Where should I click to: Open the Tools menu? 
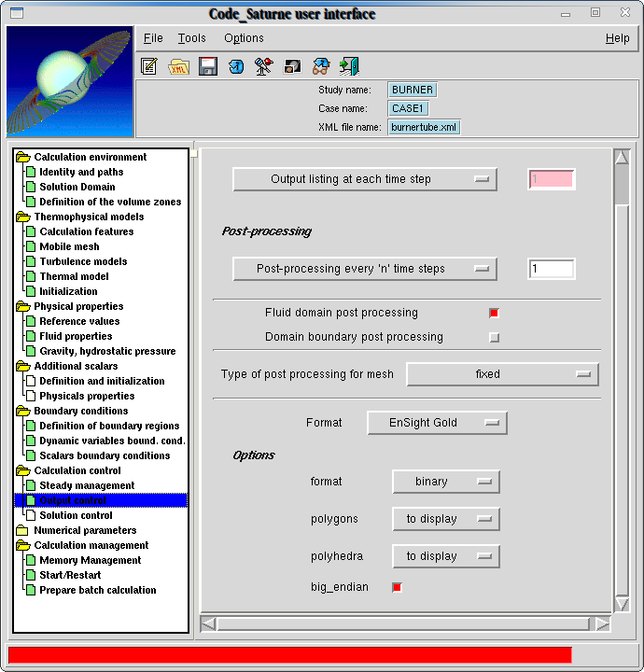192,38
